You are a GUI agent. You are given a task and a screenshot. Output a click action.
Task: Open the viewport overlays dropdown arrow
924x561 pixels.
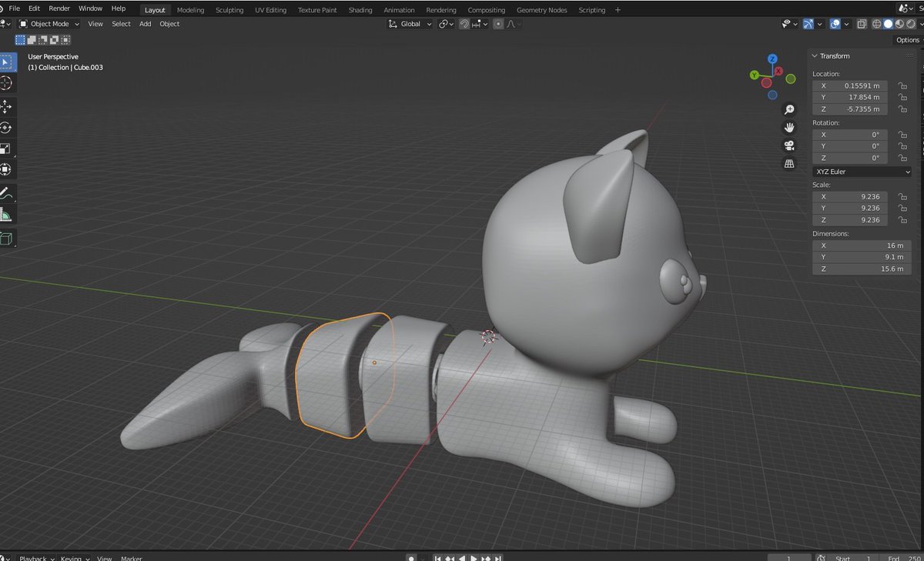tap(846, 24)
